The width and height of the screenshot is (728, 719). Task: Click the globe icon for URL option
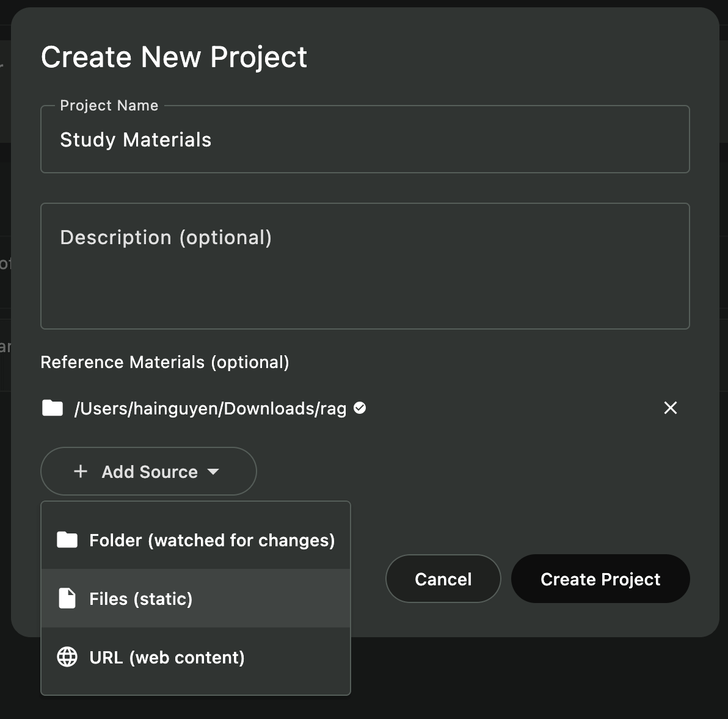67,657
